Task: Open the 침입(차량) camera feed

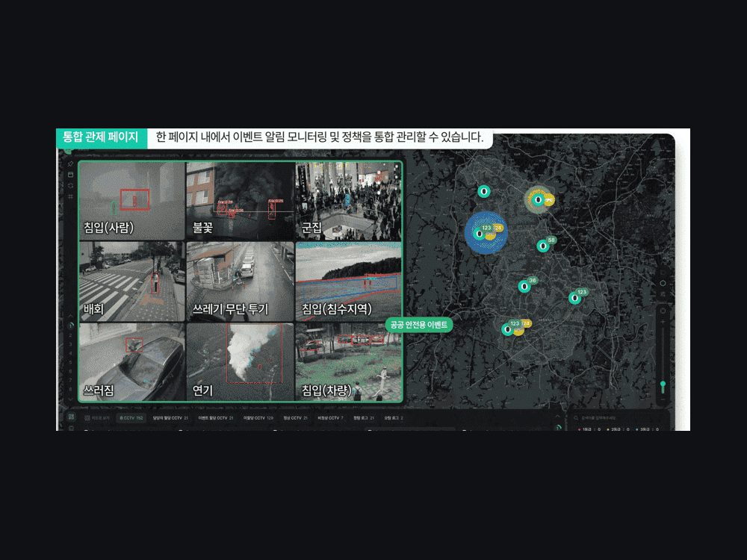Action: click(348, 362)
